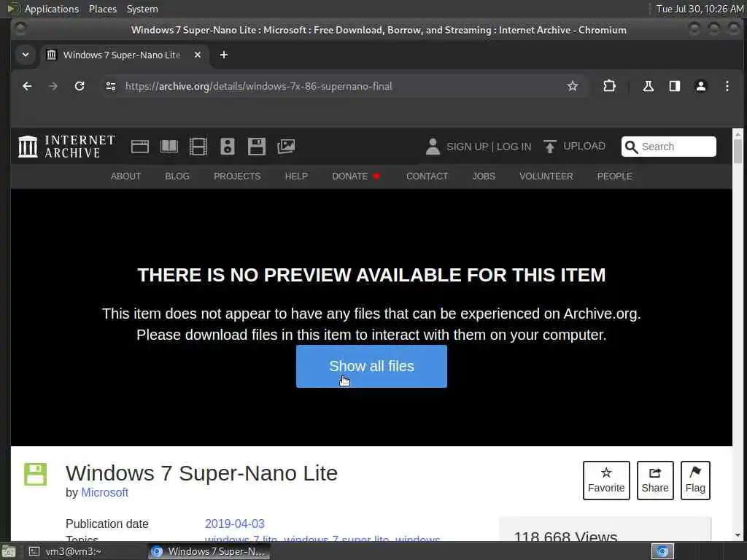The image size is (747, 560).
Task: Click the user silhouette icon near Sign Up
Action: point(433,147)
